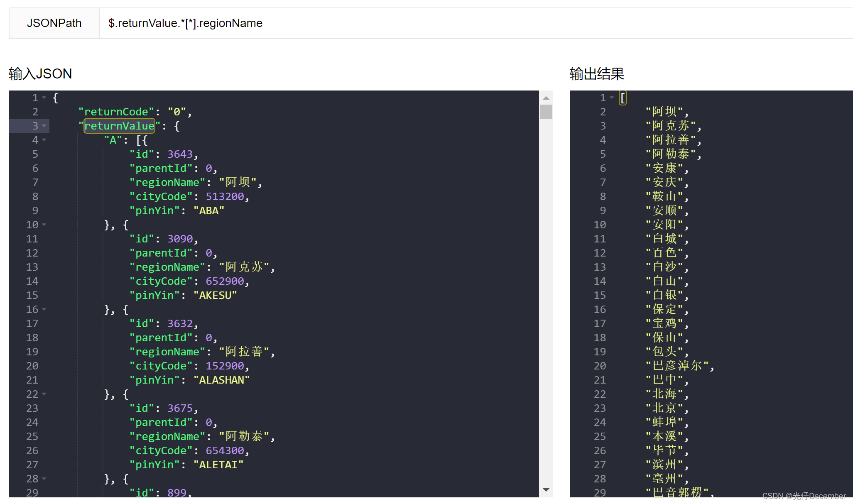Click the "returnCode" key on line 2
This screenshot has width=853, height=504.
(x=116, y=112)
